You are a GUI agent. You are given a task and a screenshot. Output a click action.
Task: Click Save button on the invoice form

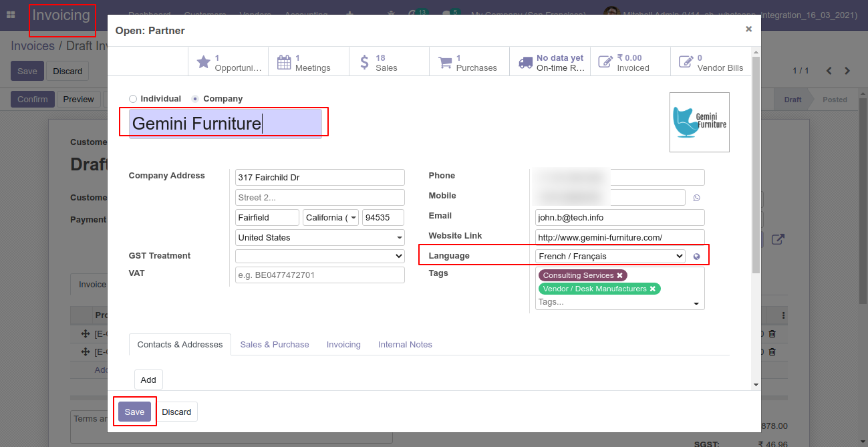click(27, 71)
